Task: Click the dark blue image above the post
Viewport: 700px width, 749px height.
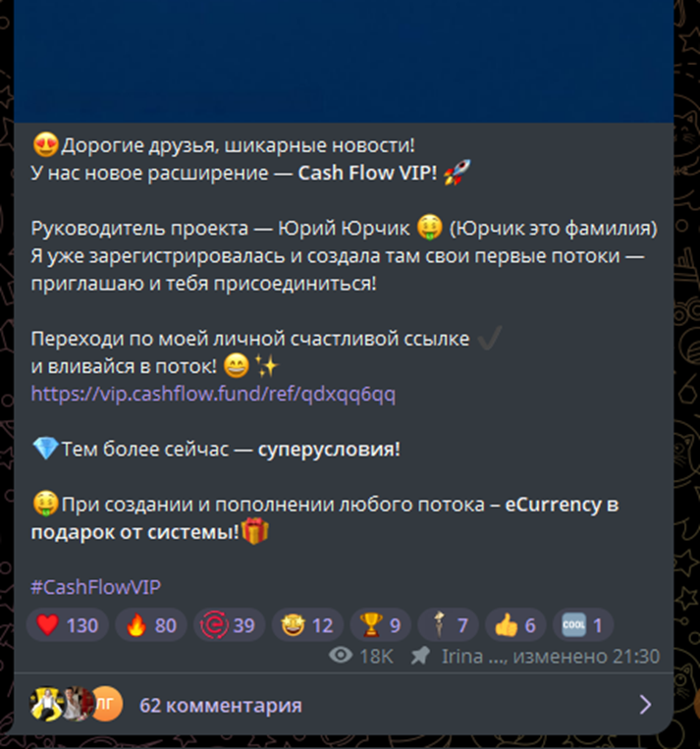Action: pyautogui.click(x=344, y=61)
